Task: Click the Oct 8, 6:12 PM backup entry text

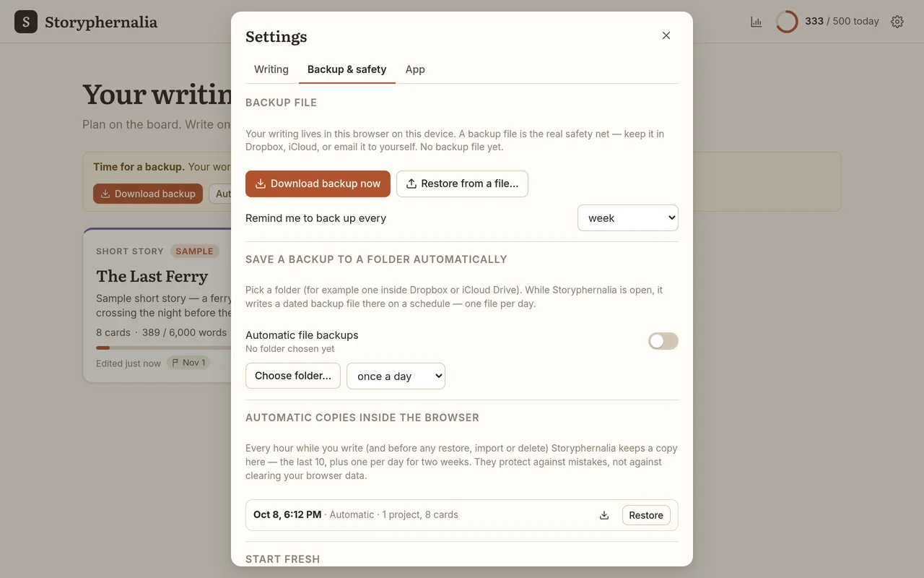Action: click(356, 515)
